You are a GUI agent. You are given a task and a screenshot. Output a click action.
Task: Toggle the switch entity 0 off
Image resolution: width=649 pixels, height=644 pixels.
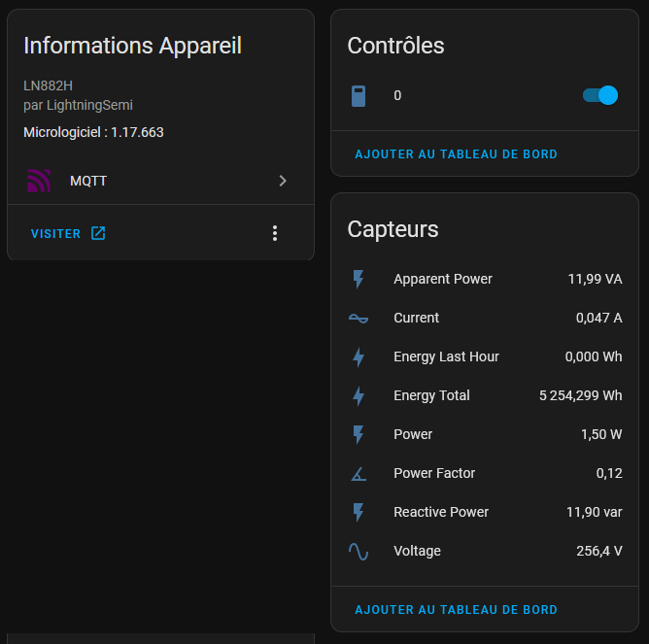(x=600, y=95)
